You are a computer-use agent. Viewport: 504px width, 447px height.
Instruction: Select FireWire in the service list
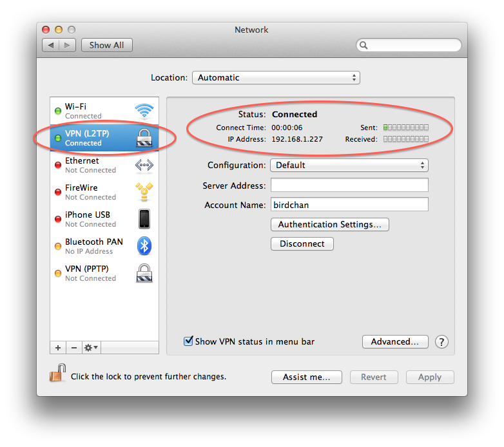click(x=104, y=192)
